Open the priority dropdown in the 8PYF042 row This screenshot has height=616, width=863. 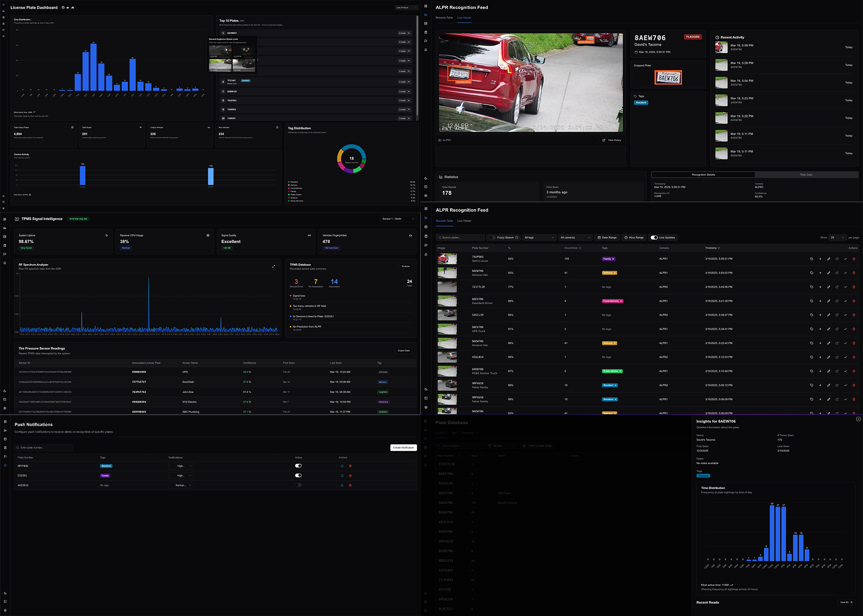coord(181,466)
